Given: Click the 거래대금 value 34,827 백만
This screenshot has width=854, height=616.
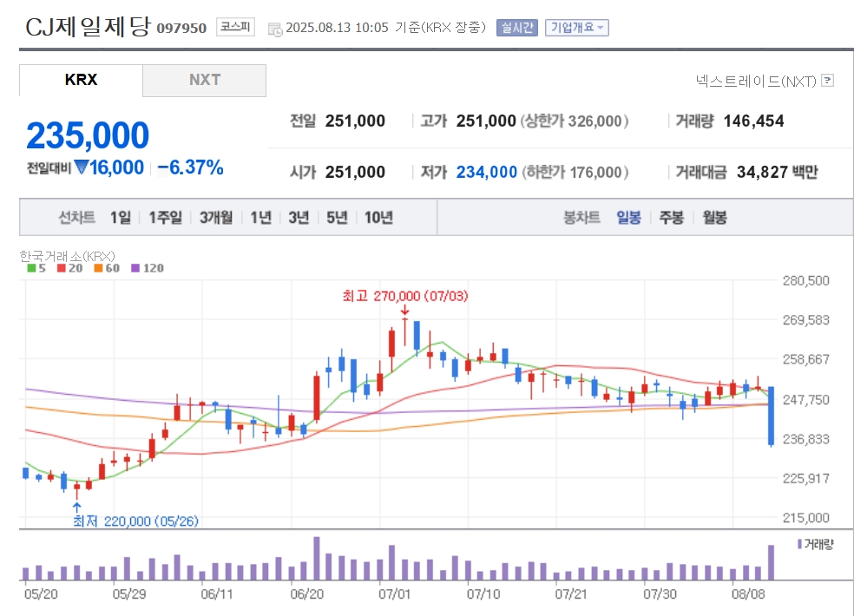Looking at the screenshot, I should click(x=778, y=172).
